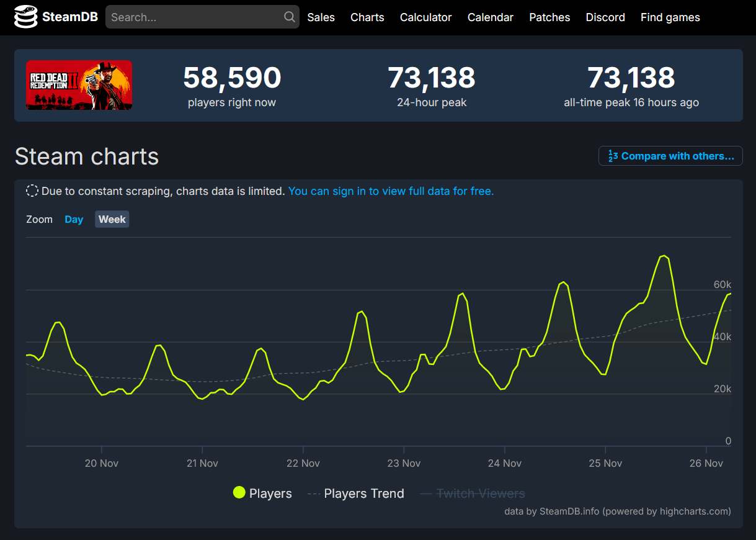Enable the Twitch Viewers series
Image resolution: width=756 pixels, height=540 pixels.
click(473, 493)
